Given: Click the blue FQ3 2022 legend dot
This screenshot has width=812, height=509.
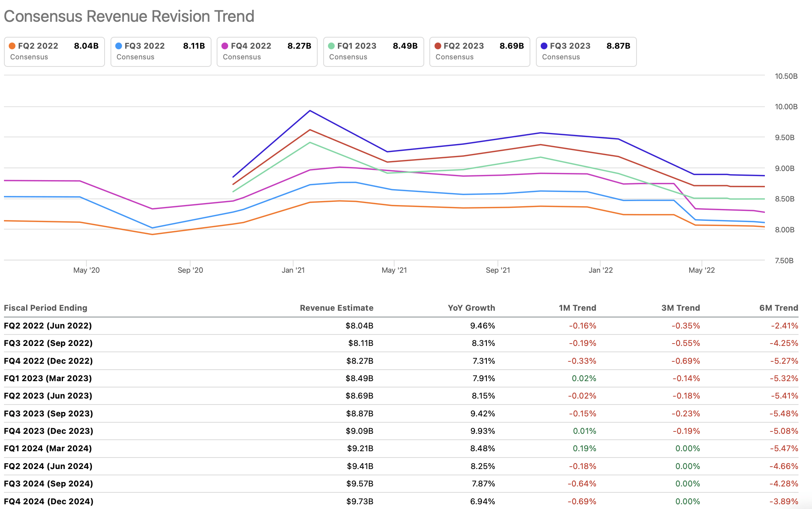Looking at the screenshot, I should tap(118, 46).
